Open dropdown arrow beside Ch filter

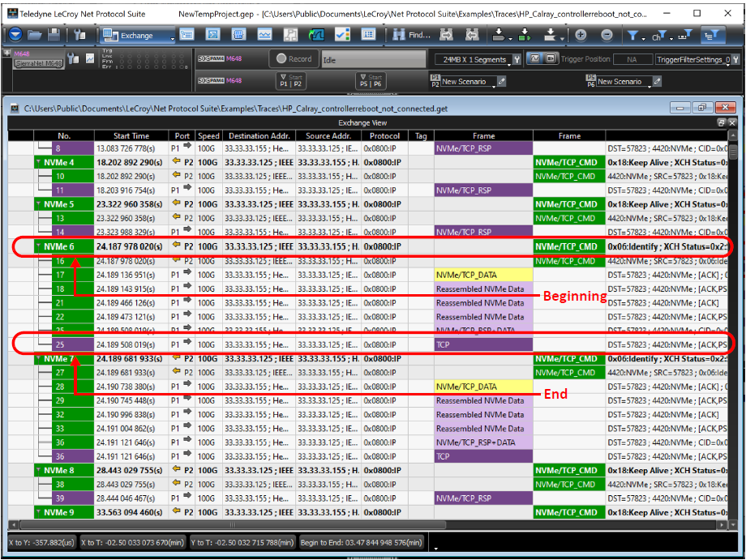pos(671,38)
